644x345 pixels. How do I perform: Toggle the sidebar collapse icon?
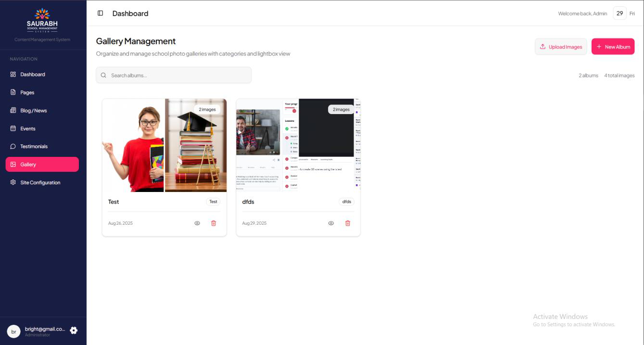(x=100, y=13)
